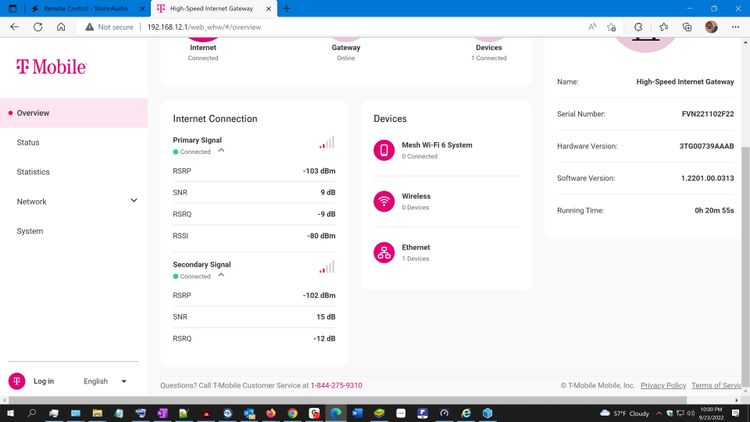Go back with the browser back arrow

[14, 27]
